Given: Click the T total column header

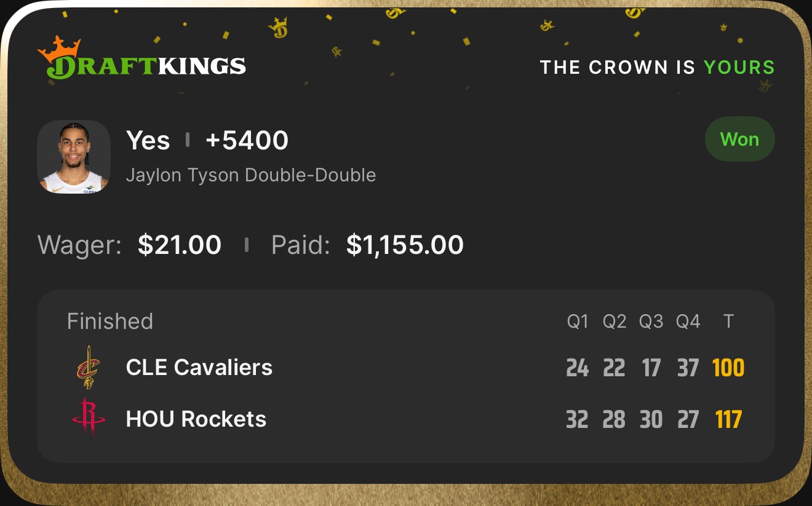Looking at the screenshot, I should click(728, 321).
